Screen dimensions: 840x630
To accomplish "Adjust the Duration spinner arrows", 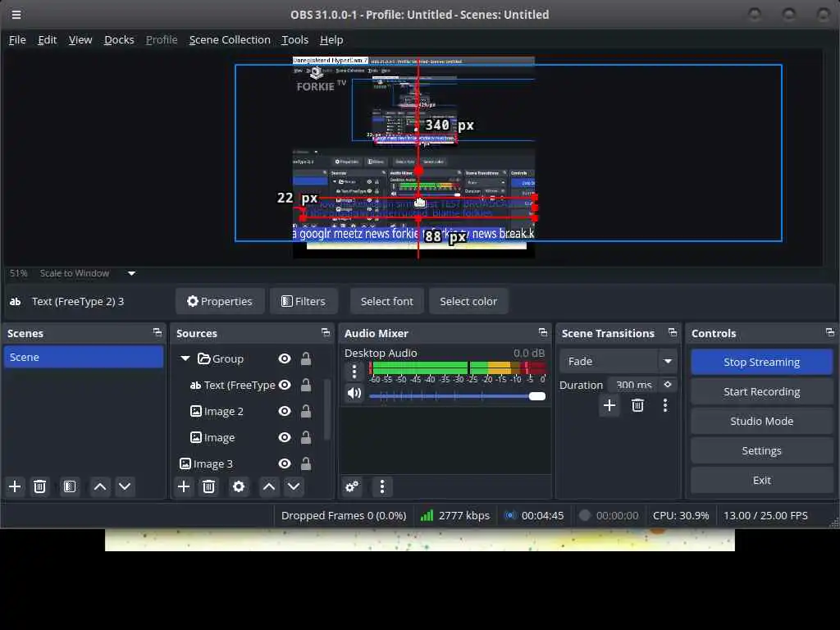I will (668, 385).
